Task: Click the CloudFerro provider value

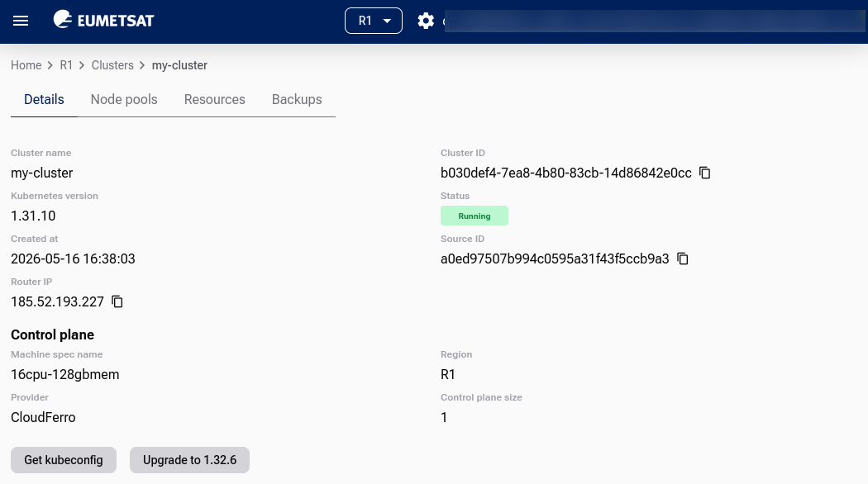Action: 43,418
